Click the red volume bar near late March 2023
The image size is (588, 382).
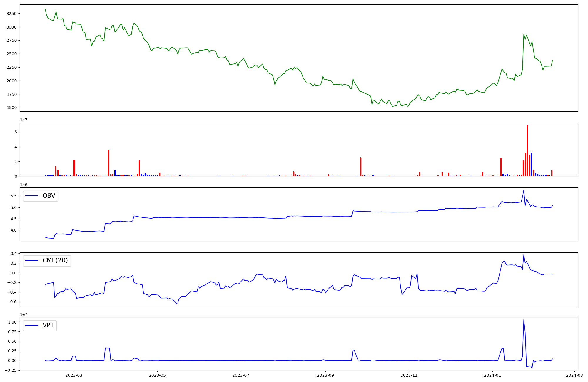(x=109, y=163)
